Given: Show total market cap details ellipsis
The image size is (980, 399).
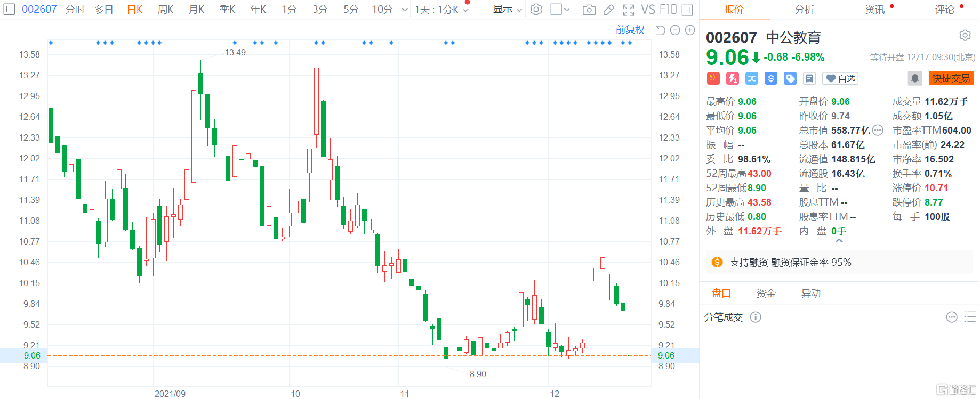Looking at the screenshot, I should 878,131.
